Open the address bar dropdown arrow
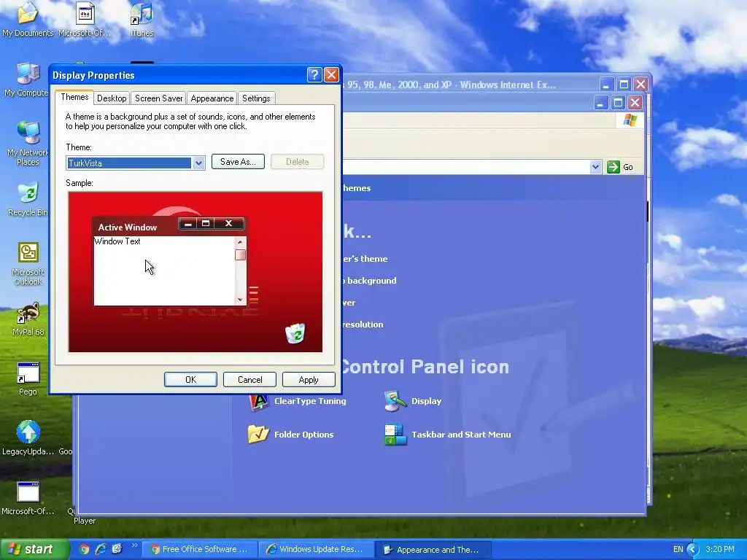The image size is (747, 560). tap(595, 167)
